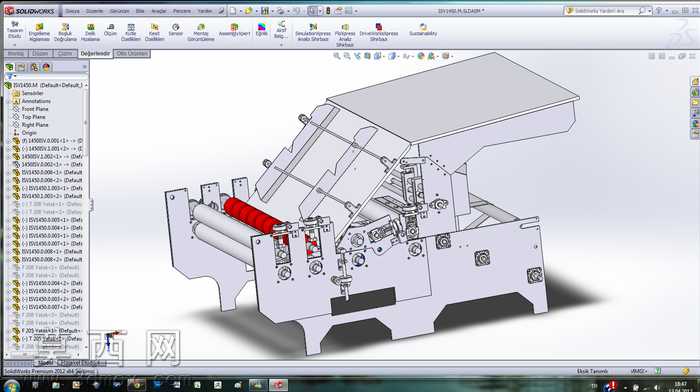Viewport: 700px width, 392px height.
Task: Expand the Aktif Belg... dropdown arrow
Action: coord(281,45)
